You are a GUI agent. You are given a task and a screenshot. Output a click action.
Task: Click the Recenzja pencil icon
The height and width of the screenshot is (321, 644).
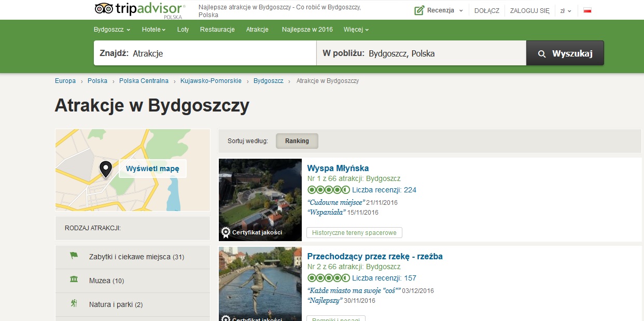click(x=419, y=10)
